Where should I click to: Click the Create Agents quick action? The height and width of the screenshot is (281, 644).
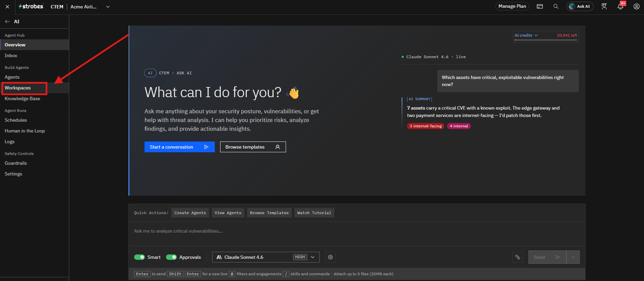point(190,213)
